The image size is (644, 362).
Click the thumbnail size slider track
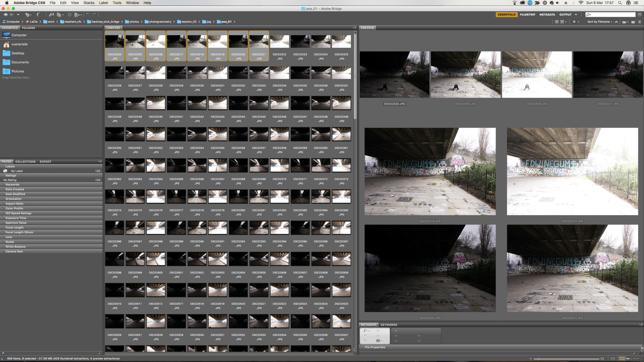[566, 359]
